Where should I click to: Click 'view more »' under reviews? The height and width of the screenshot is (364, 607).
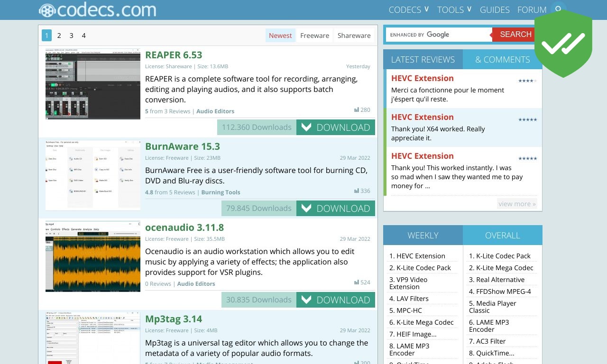coord(517,204)
